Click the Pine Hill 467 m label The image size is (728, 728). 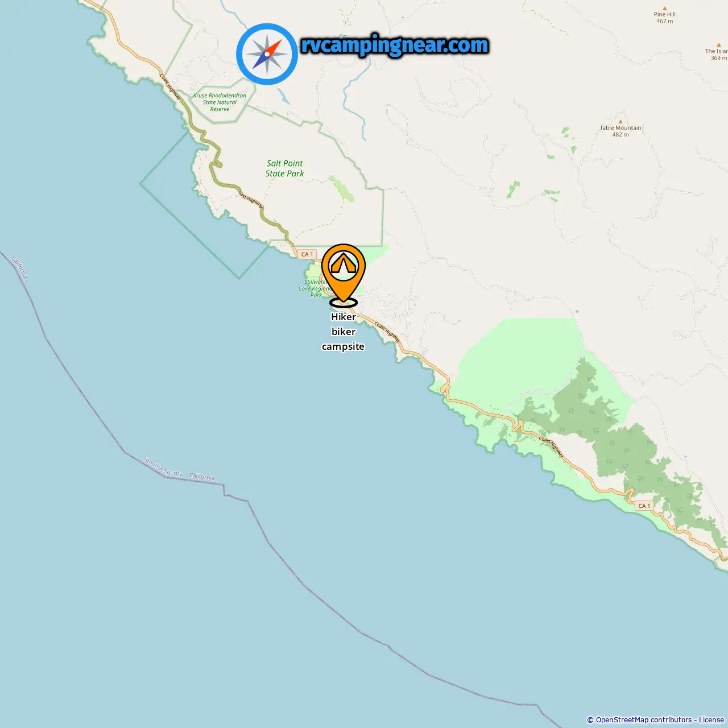tap(665, 18)
